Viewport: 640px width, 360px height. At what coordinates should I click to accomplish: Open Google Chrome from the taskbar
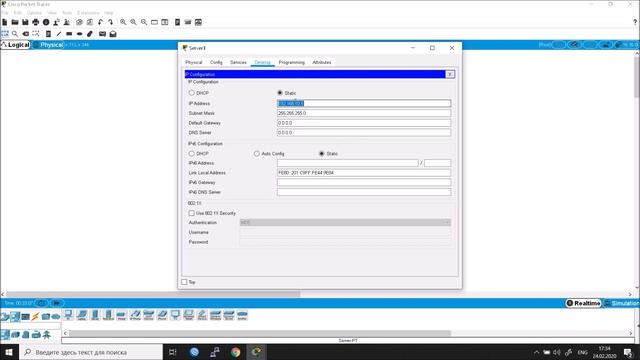(x=236, y=352)
